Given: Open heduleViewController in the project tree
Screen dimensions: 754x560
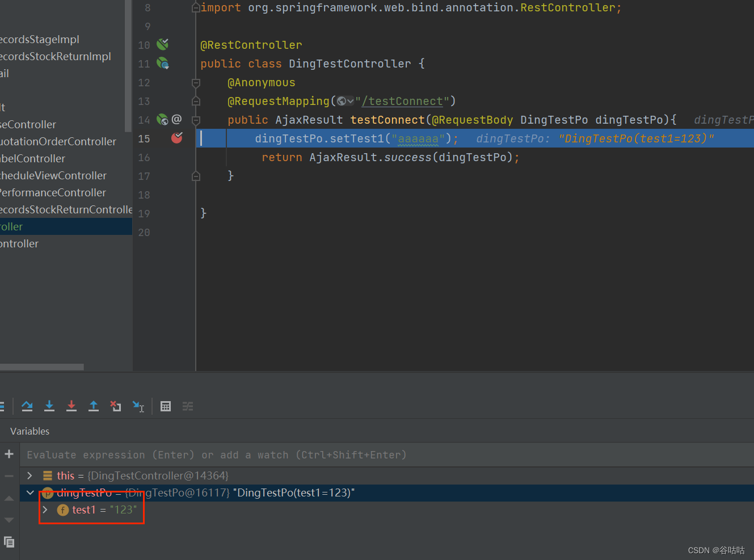Looking at the screenshot, I should pyautogui.click(x=53, y=175).
